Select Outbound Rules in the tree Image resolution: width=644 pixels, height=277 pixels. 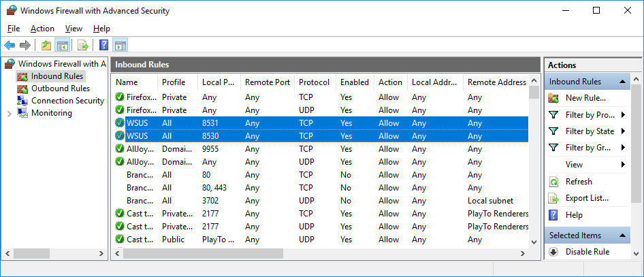(x=61, y=88)
